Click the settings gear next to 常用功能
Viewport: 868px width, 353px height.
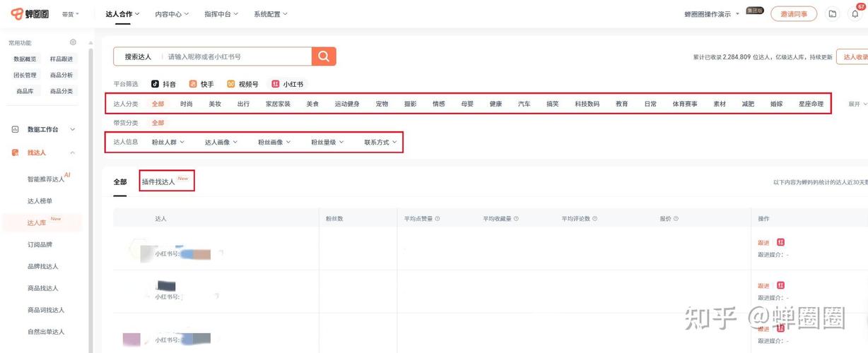73,42
